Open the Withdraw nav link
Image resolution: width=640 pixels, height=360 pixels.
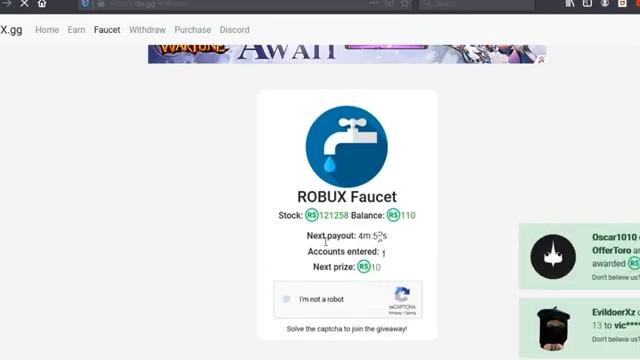pos(147,30)
